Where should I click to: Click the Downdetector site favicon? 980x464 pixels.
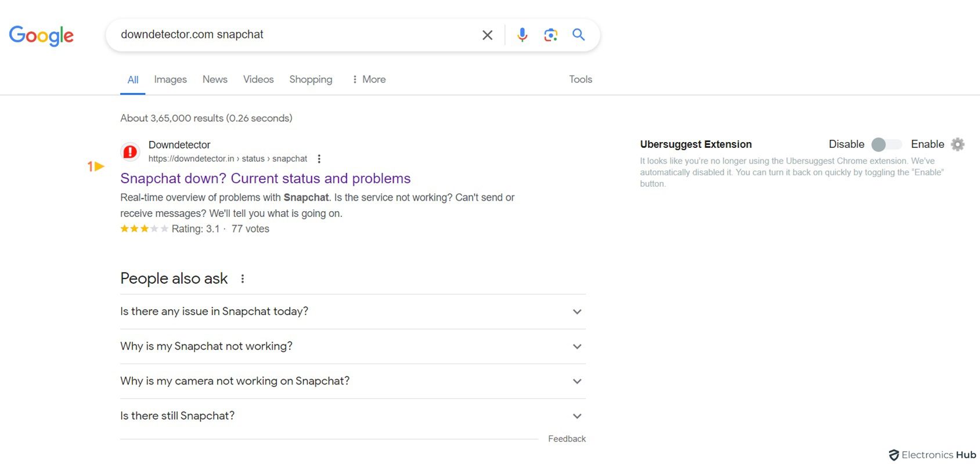[x=130, y=152]
